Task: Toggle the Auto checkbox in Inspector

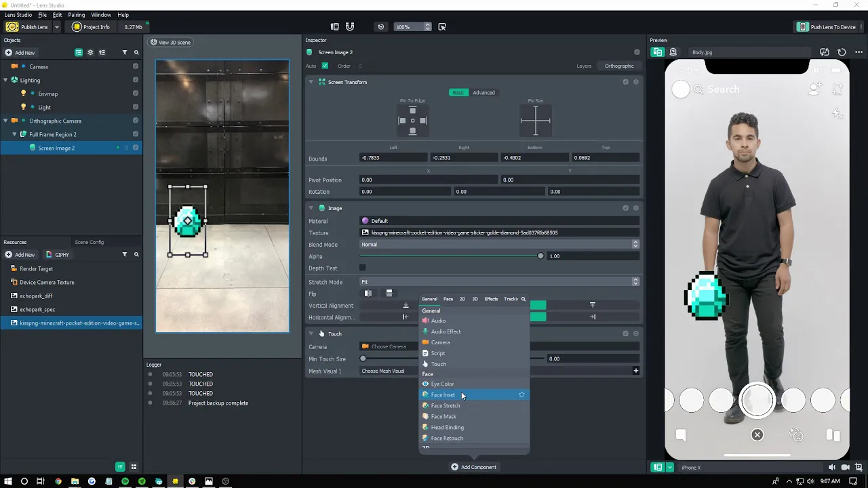Action: coord(325,66)
